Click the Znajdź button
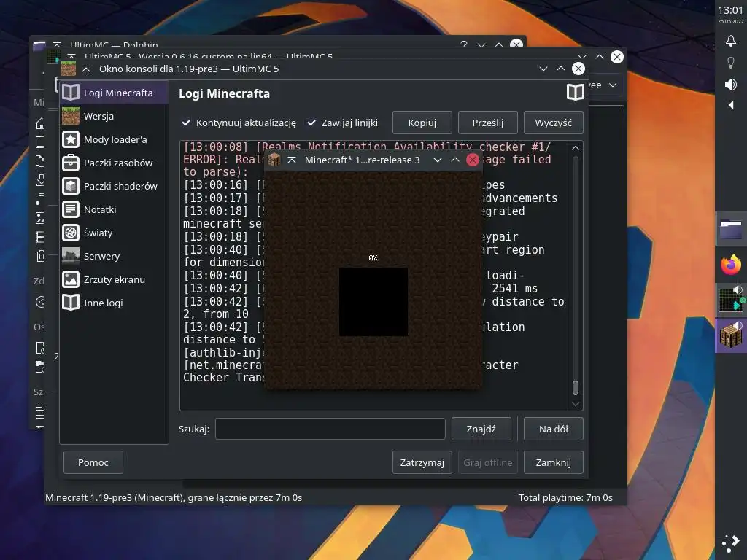This screenshot has width=747, height=560. click(481, 429)
